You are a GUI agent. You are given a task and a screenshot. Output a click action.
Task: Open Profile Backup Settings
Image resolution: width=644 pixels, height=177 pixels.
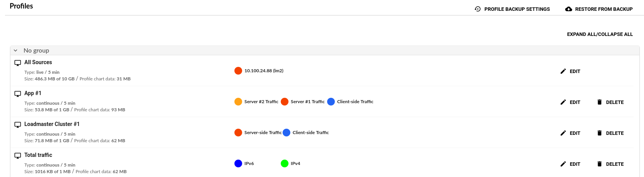tap(517, 9)
